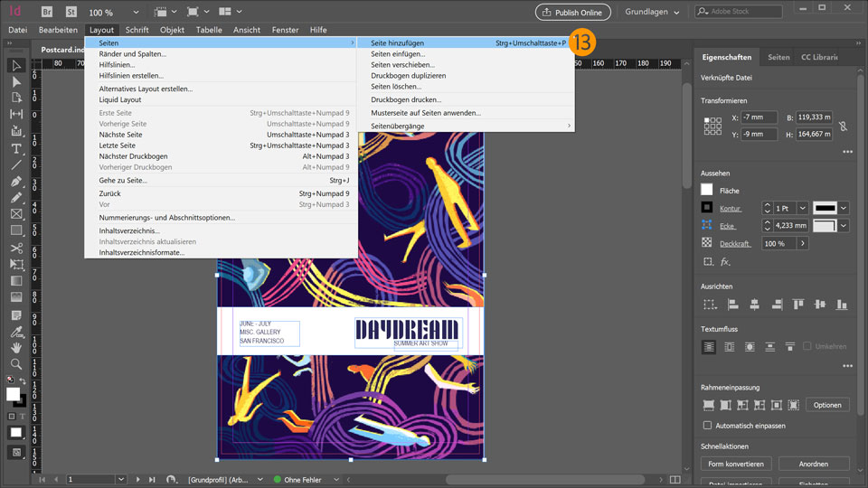Select the Pencil tool
868x488 pixels.
(16, 198)
